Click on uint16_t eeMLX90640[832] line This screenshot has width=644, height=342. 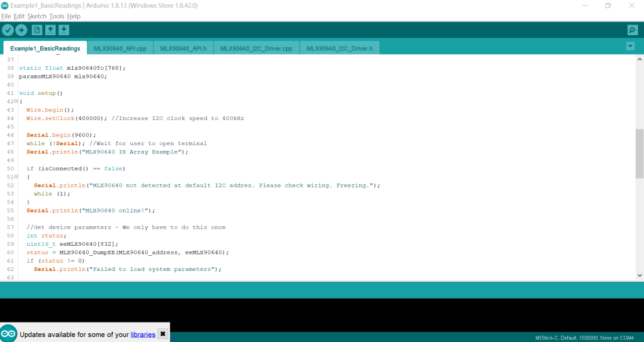pos(72,244)
